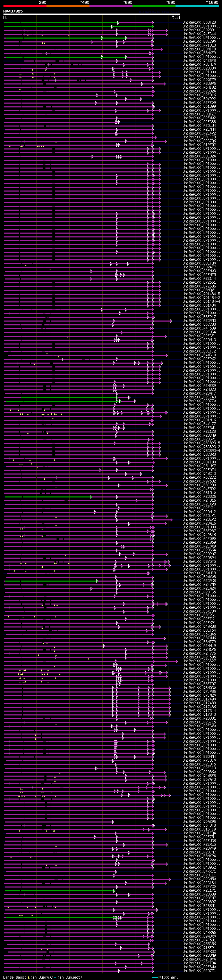222x980 pixels.
Task: Open hit UniRef100_B3ES90
Action: 199,41
